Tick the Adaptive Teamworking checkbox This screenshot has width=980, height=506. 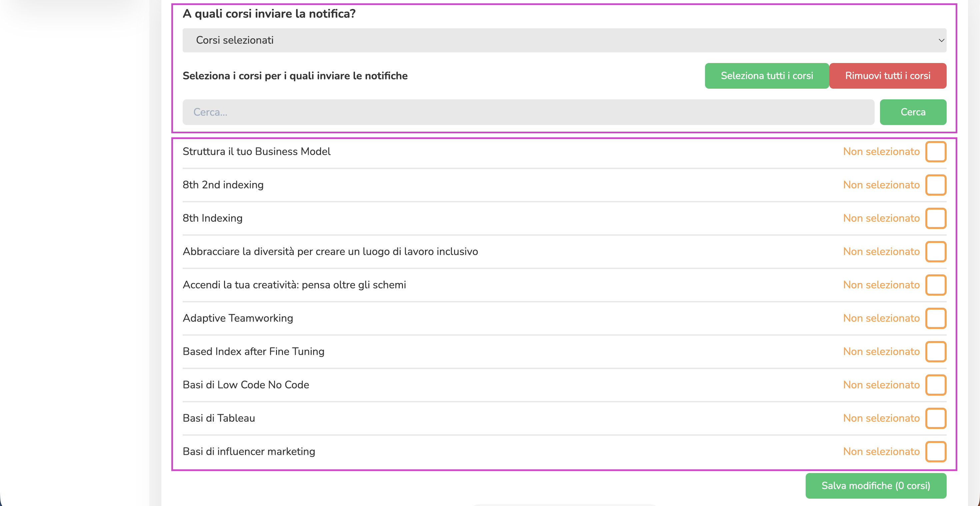tap(935, 318)
